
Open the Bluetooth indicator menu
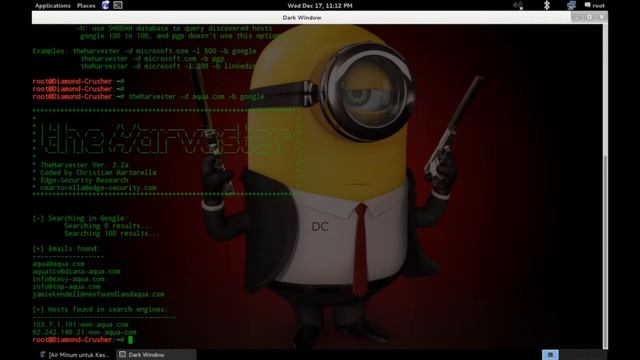[547, 5]
